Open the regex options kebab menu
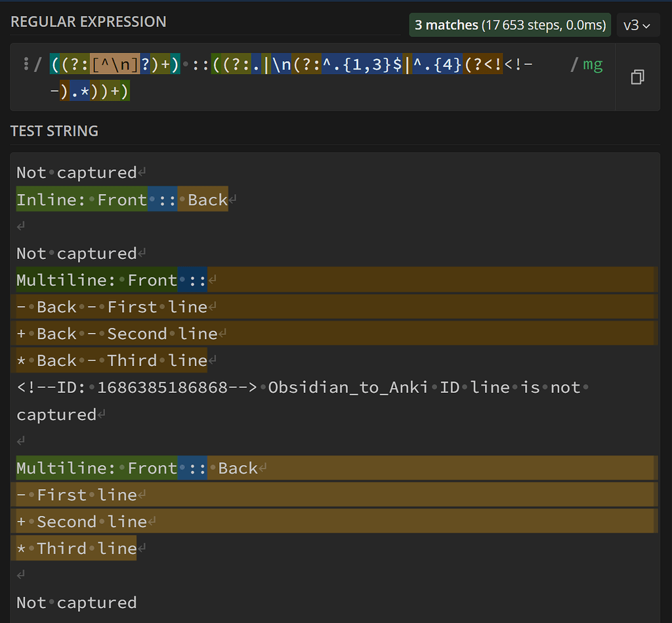 (x=25, y=64)
